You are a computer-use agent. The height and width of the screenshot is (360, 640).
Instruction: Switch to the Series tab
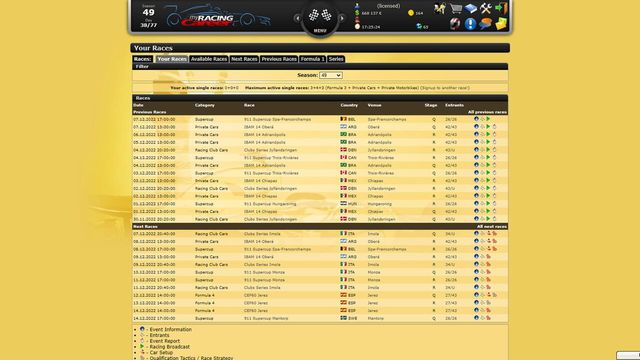click(336, 59)
